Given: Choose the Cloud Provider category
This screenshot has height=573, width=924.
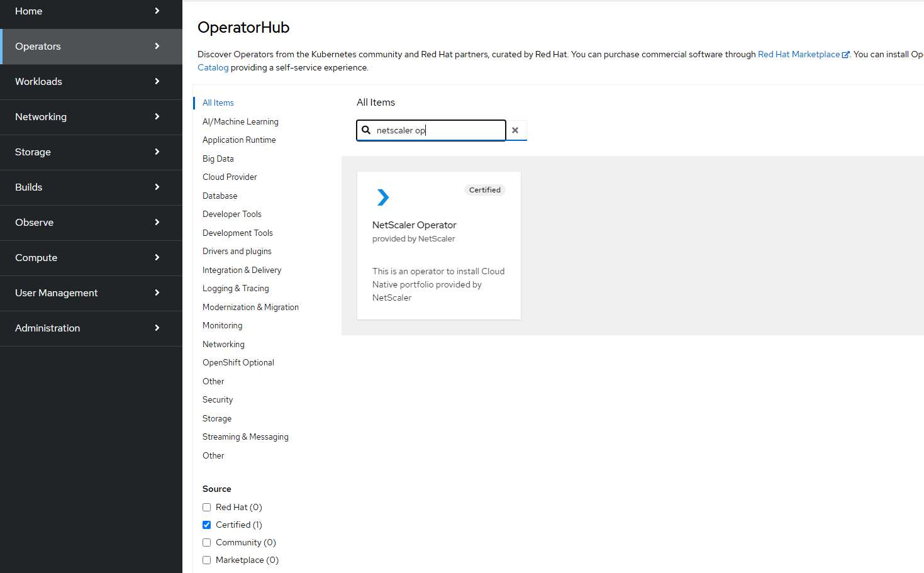Looking at the screenshot, I should coord(230,177).
